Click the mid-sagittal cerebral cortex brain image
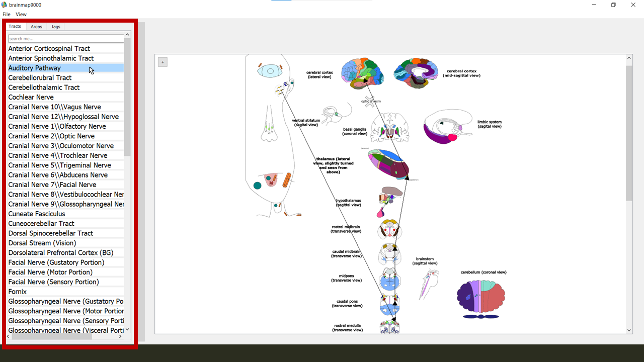Screen dimensions: 644x362 [416, 73]
